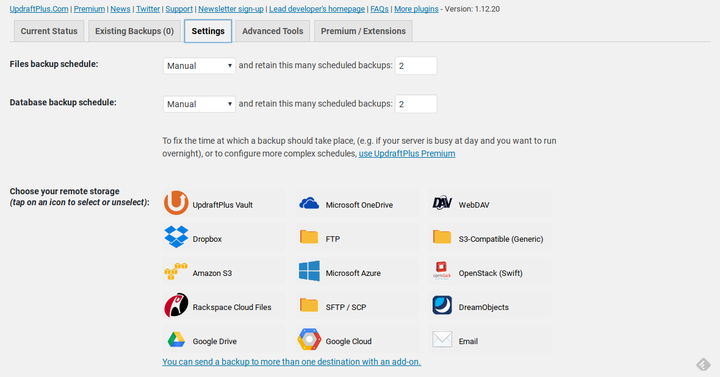Select Rackspace Cloud Files icon
The height and width of the screenshot is (377, 720).
tap(176, 305)
